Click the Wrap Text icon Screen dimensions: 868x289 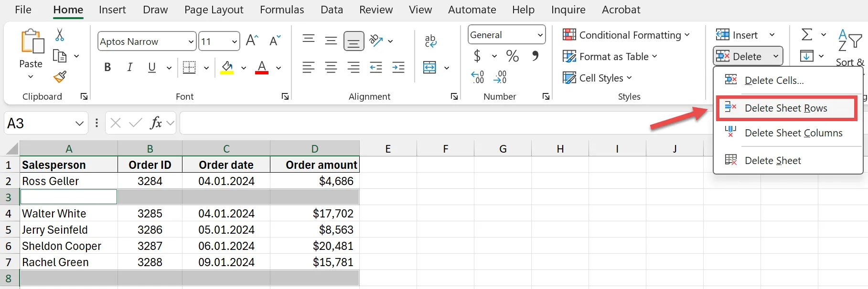click(430, 41)
